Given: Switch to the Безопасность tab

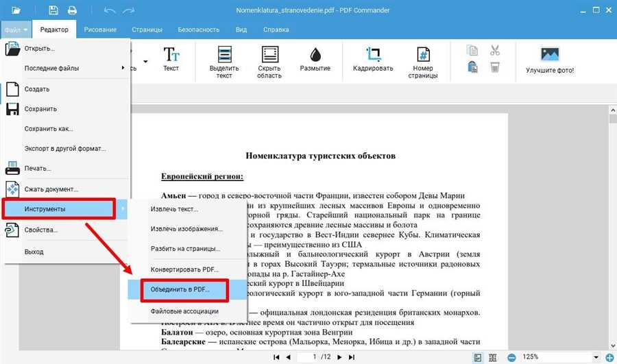Looking at the screenshot, I should tap(198, 29).
